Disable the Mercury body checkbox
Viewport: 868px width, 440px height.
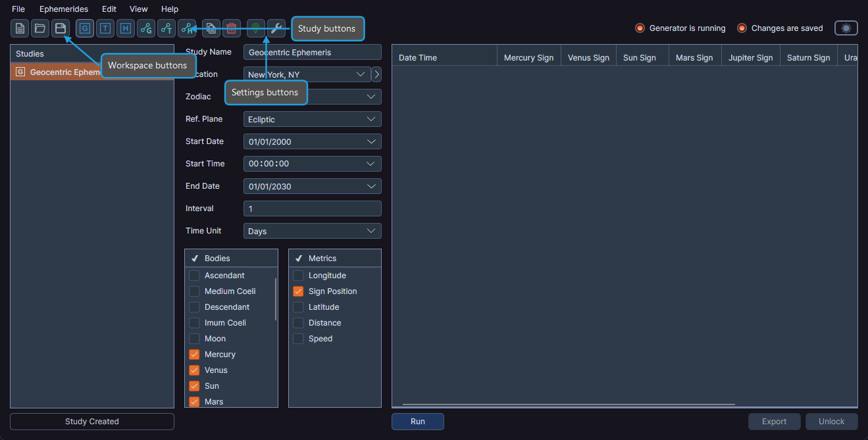(194, 354)
